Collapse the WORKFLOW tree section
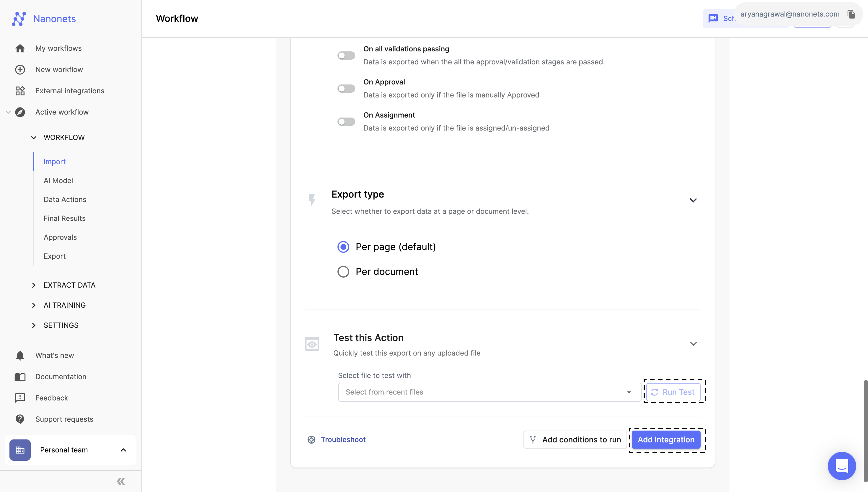Screen dimensions: 868x492 click(34, 138)
